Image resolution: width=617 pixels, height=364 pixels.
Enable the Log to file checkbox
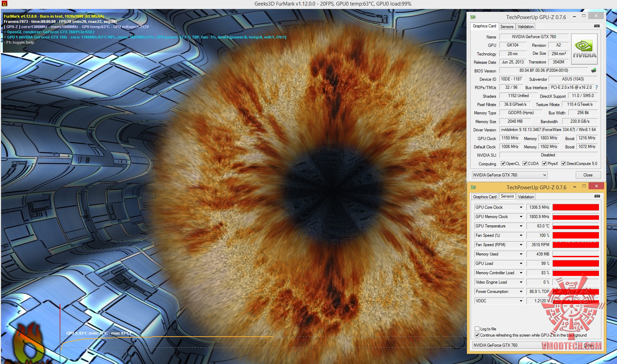pyautogui.click(x=477, y=329)
